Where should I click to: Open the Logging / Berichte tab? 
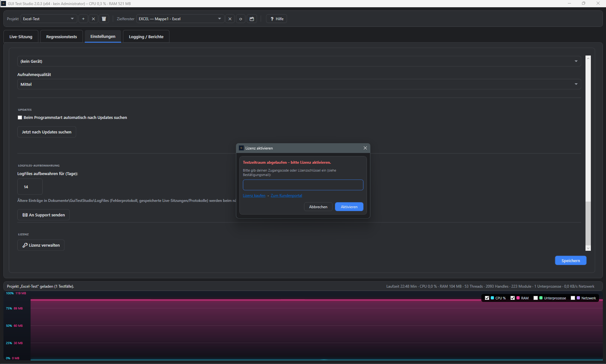click(x=146, y=37)
